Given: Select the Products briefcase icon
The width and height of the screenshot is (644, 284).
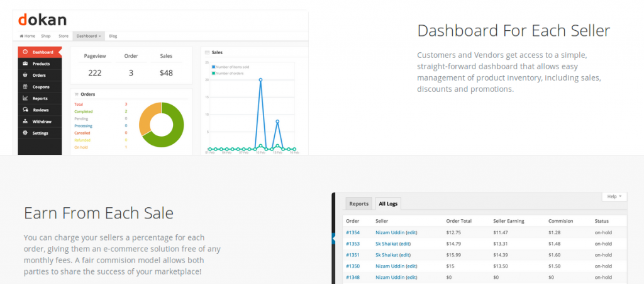Looking at the screenshot, I should tap(25, 64).
